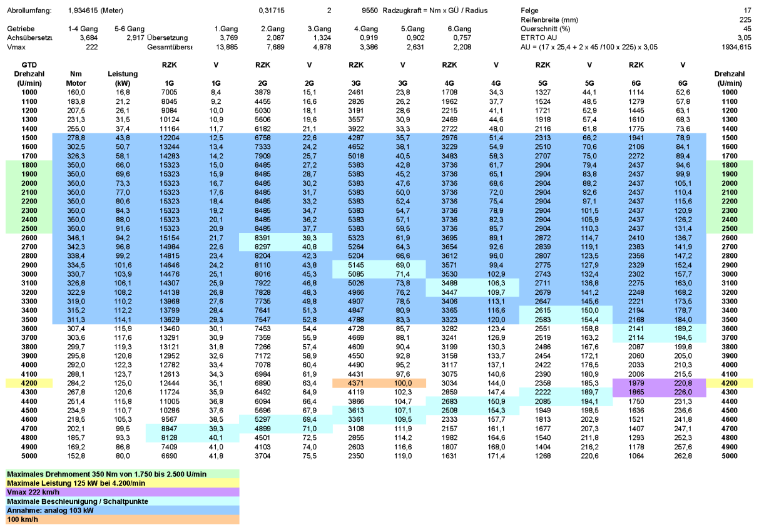Image resolution: width=759 pixels, height=532 pixels.
Task: Click the '1,934615 (Meter)' value
Action: (x=96, y=11)
